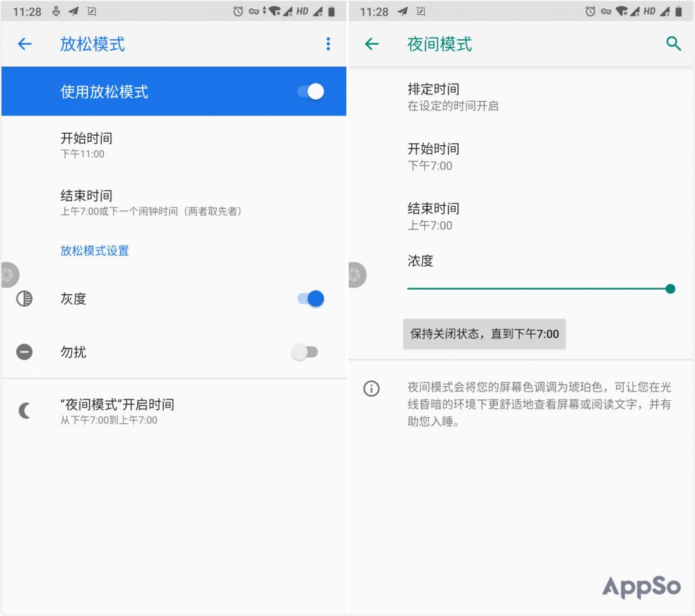
Task: Open the 放松模式设置 link
Action: click(x=94, y=250)
